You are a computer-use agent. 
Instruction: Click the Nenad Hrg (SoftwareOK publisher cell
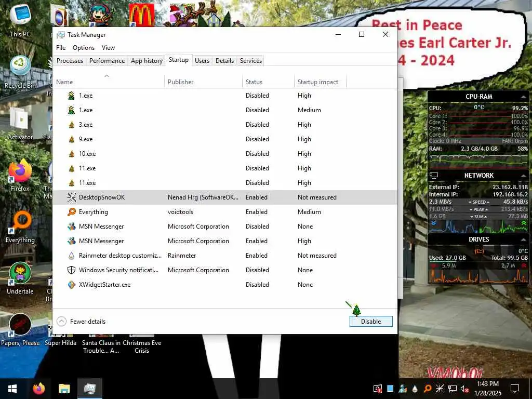tap(203, 197)
